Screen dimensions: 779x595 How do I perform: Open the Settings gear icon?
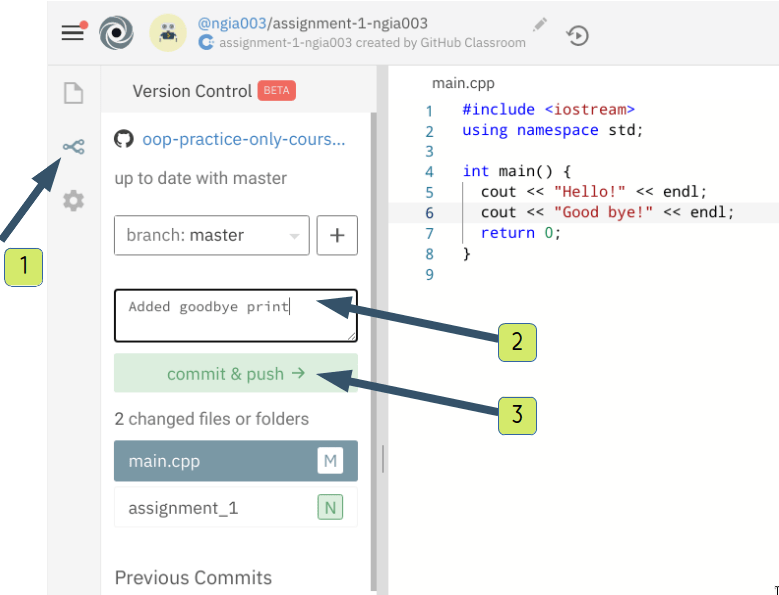74,201
